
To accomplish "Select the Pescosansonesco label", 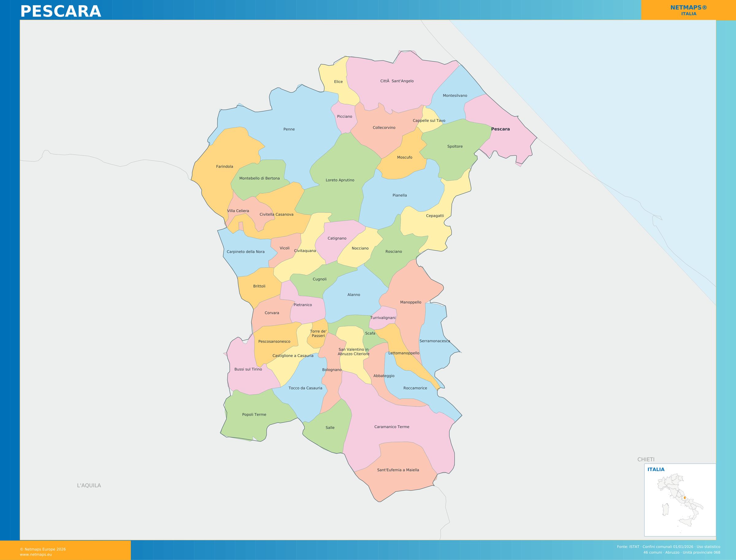I will 274,342.
